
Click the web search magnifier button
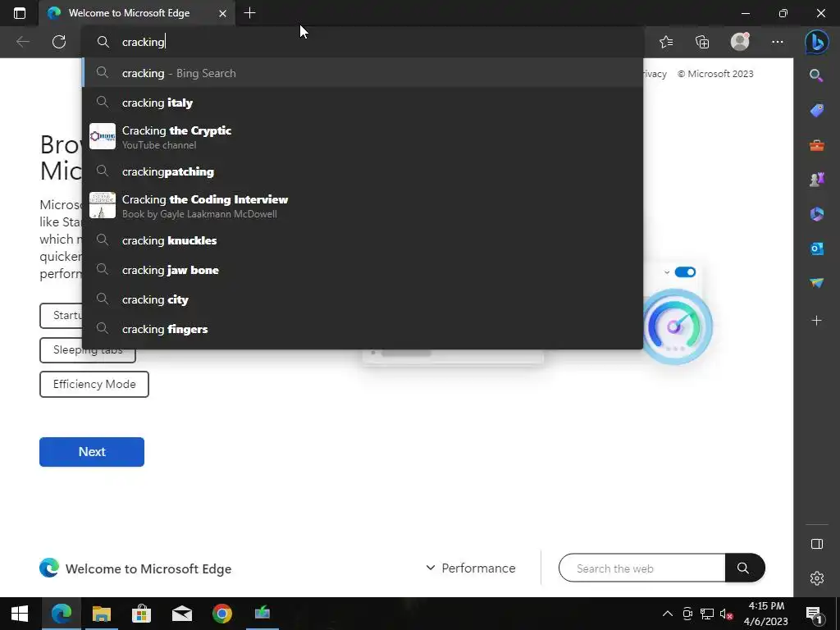tap(744, 568)
